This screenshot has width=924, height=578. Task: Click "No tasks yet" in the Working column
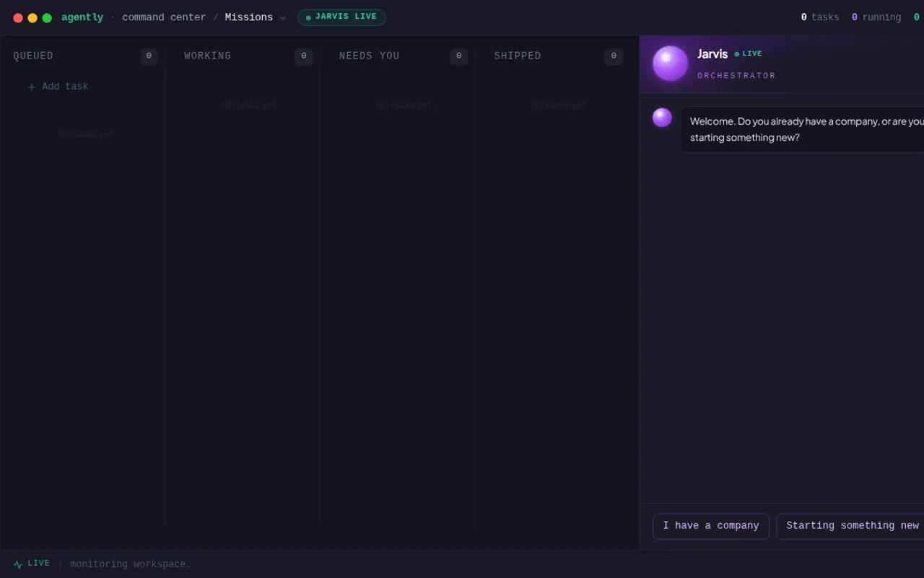(x=248, y=105)
